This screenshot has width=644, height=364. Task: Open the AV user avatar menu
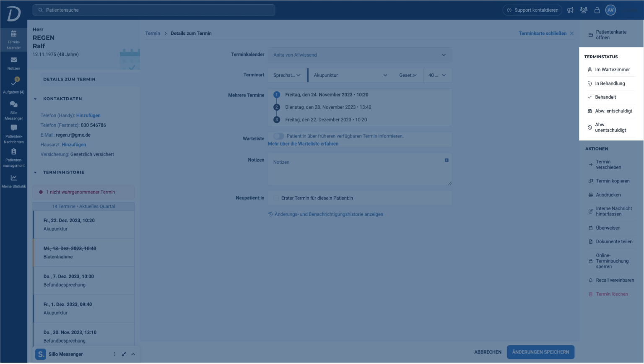[x=610, y=10]
